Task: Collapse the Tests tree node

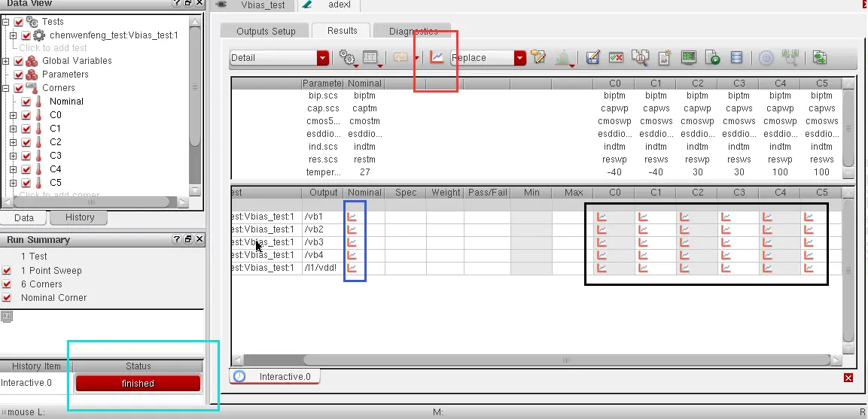Action: point(5,22)
